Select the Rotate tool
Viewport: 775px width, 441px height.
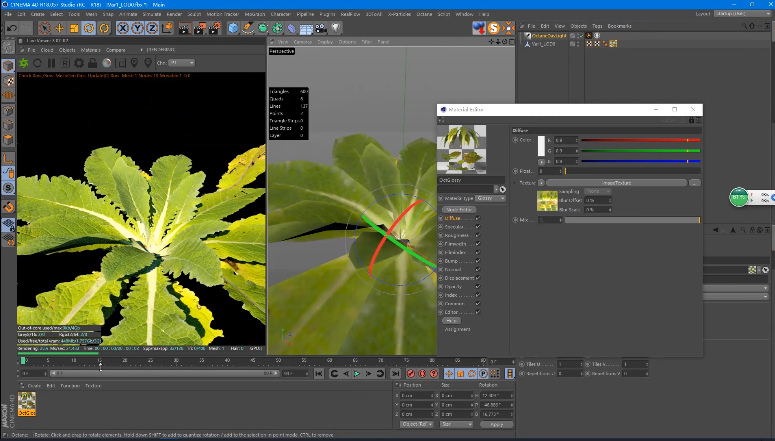pos(89,28)
